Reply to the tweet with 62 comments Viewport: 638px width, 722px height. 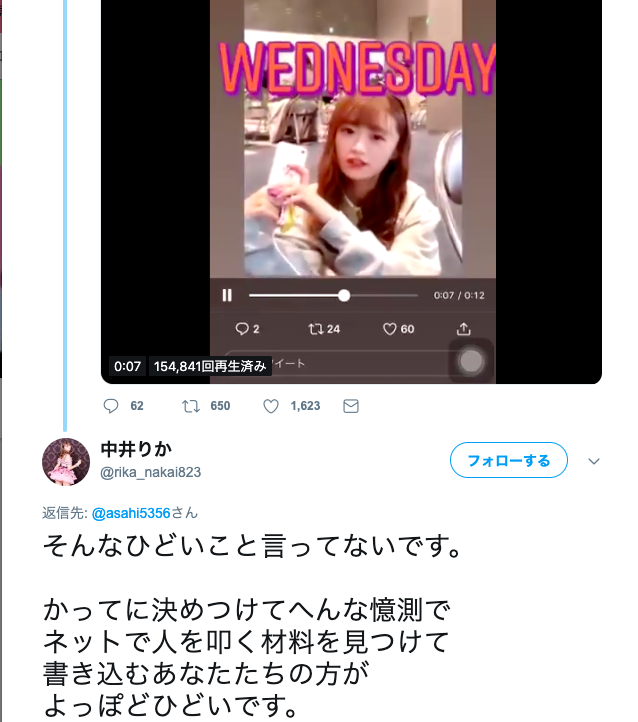[x=111, y=406]
